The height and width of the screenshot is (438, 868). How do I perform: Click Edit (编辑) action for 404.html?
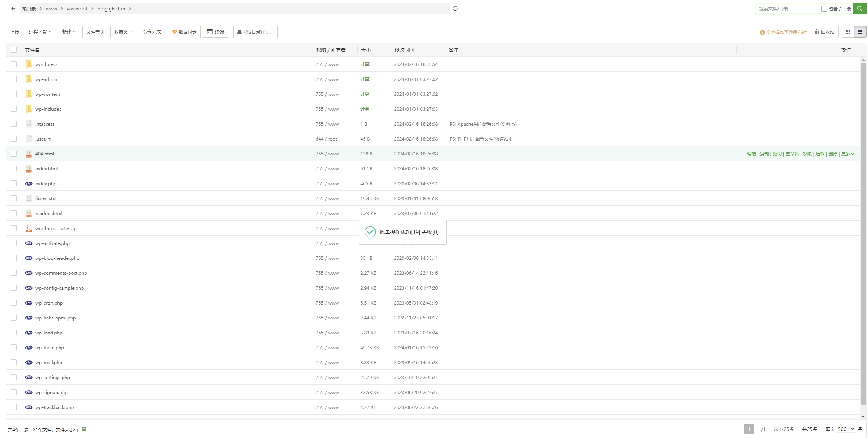751,154
